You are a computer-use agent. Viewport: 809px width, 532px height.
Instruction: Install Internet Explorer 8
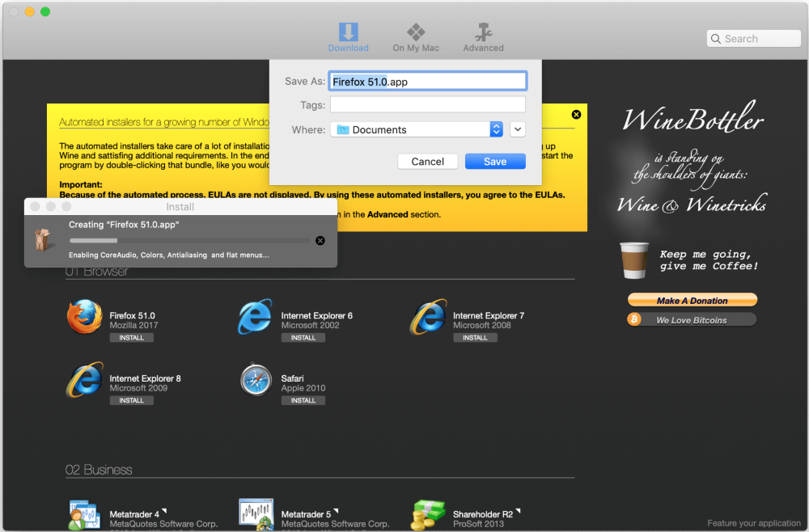coord(132,400)
